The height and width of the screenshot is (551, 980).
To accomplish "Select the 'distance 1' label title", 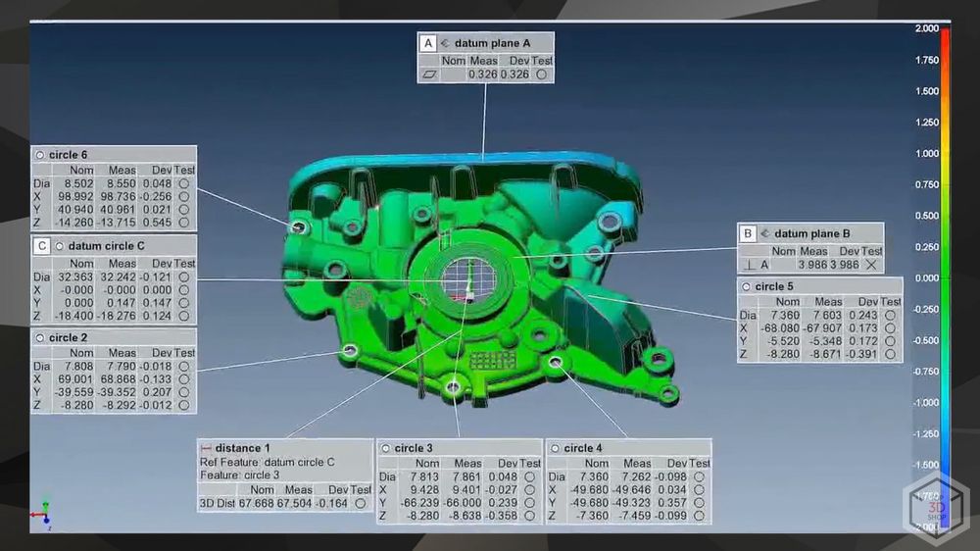I will coord(242,448).
